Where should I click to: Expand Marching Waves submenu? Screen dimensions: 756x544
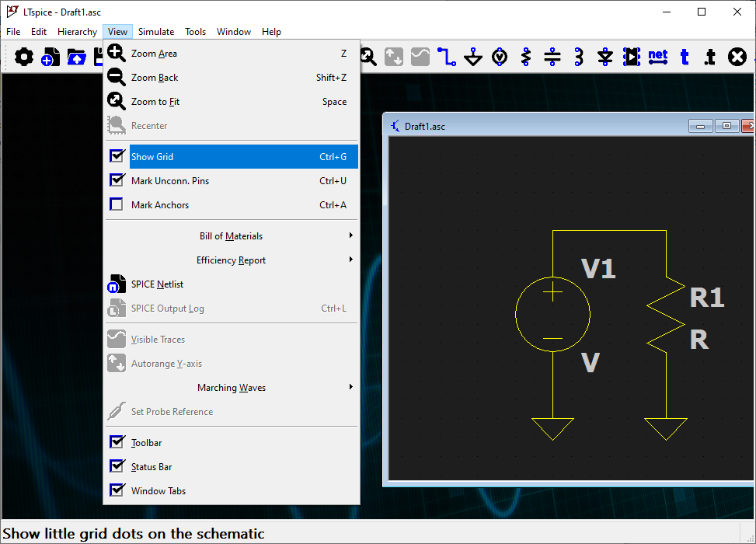coord(232,387)
